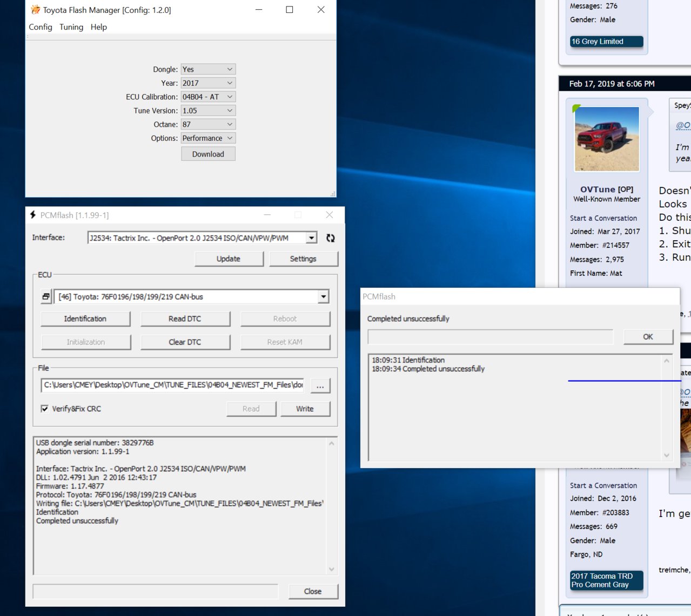691x616 pixels.
Task: Click OK in the PCMflash dialog
Action: pyautogui.click(x=648, y=336)
